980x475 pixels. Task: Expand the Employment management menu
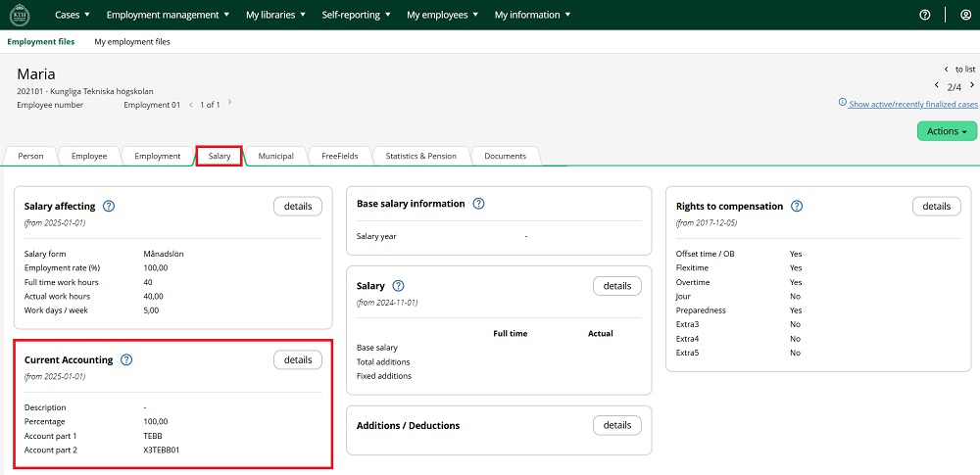coord(168,15)
